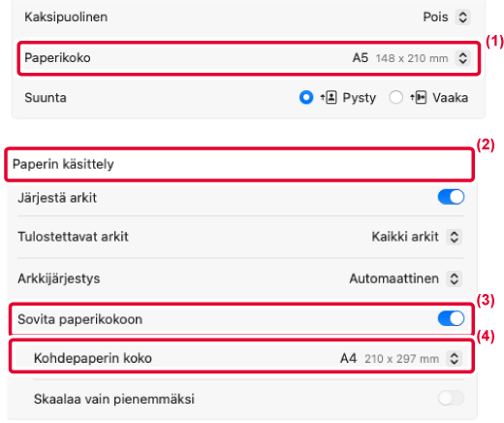Viewport: 504px width, 423px height.
Task: Click the Arkkijärjestys stepper arrows icon
Action: [x=454, y=278]
